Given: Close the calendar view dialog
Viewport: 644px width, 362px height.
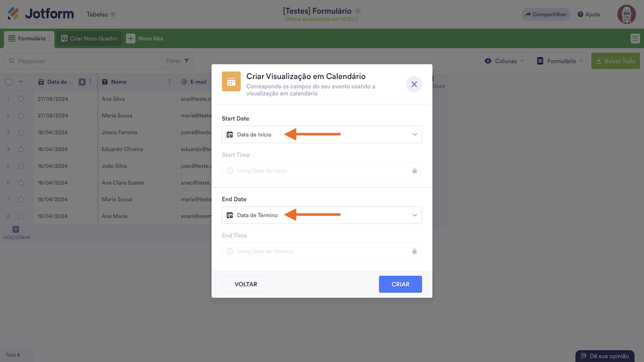Looking at the screenshot, I should 414,84.
